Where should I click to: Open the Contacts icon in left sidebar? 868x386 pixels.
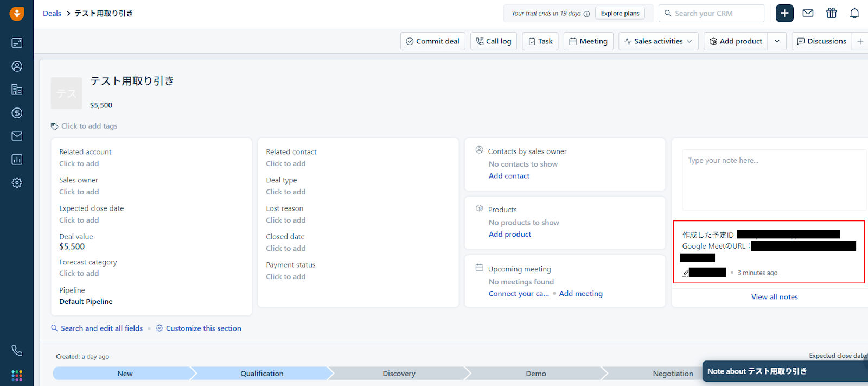17,66
